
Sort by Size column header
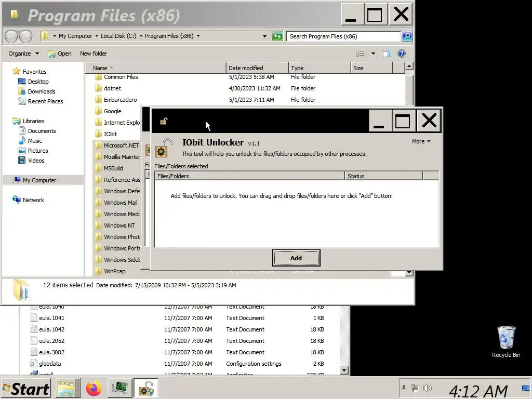pos(371,68)
